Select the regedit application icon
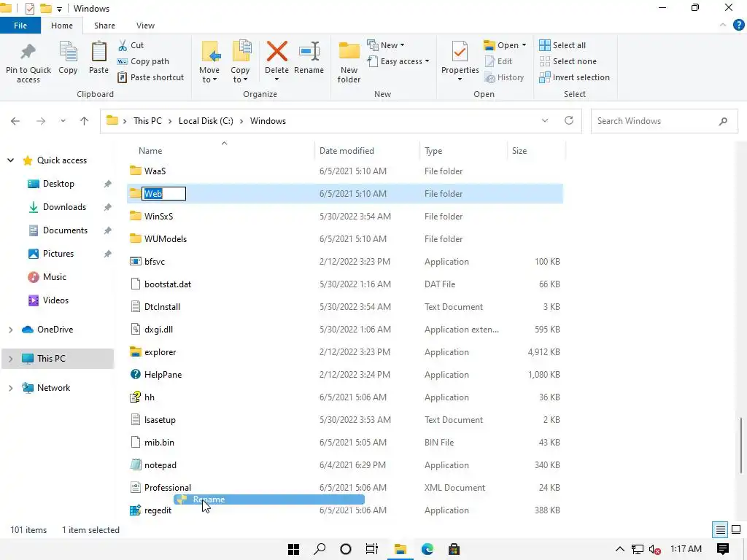This screenshot has height=560, width=747. (135, 510)
